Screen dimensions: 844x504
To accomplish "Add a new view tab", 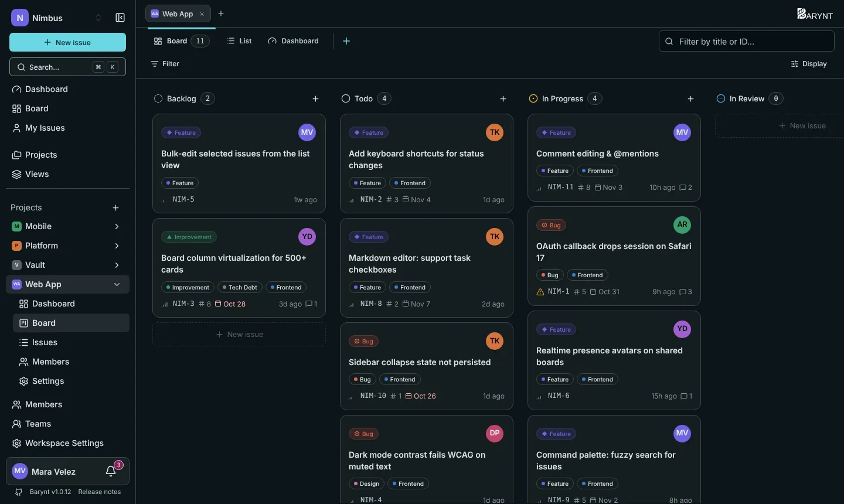I will coord(346,41).
